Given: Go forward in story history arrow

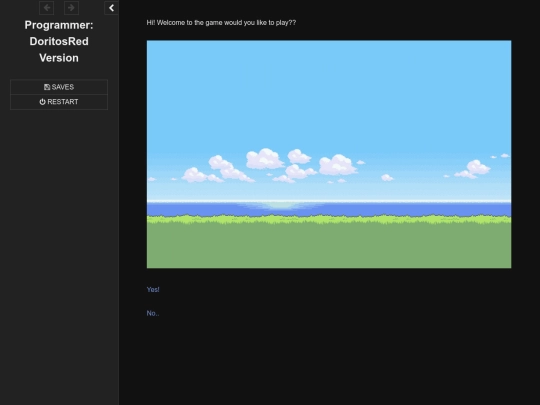Looking at the screenshot, I should point(71,8).
